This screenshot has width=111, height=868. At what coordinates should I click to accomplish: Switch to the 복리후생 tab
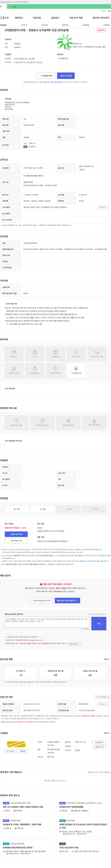pos(65,25)
